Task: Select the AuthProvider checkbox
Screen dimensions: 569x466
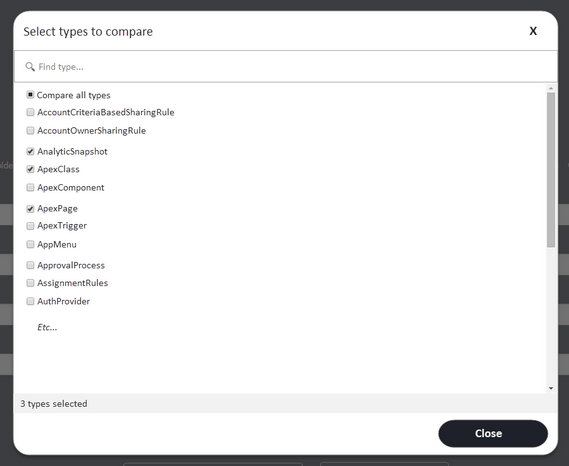Action: coord(30,301)
